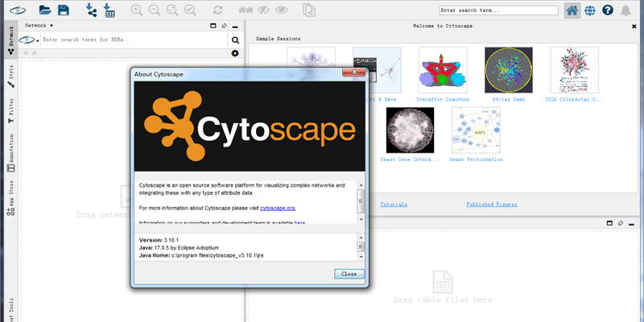
Task: Switch to the Annotation side tab
Action: coord(10,152)
